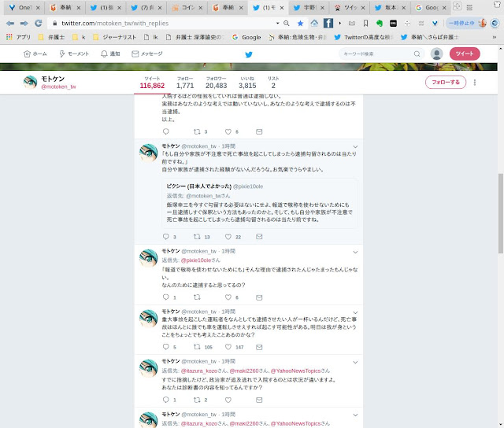Like the tweet with 147 likes
This screenshot has height=428, width=504.
[x=228, y=347]
